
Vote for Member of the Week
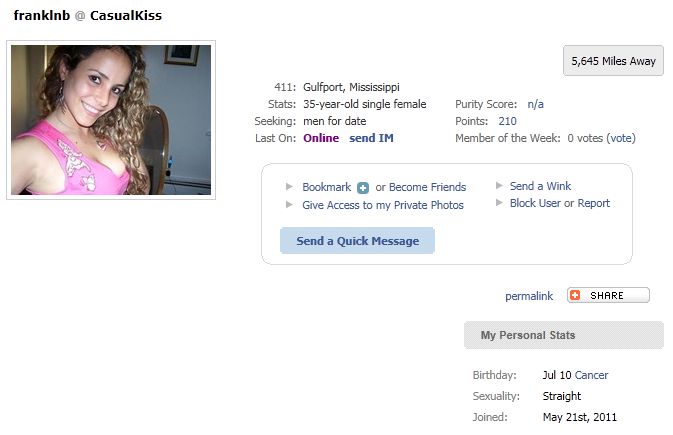[621, 138]
